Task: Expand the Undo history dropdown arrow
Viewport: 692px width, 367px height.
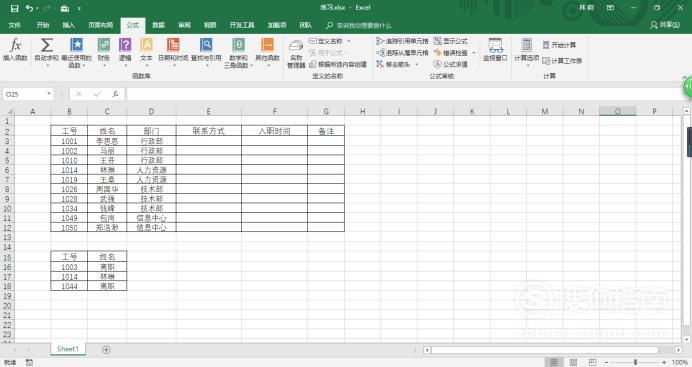Action: click(38, 8)
